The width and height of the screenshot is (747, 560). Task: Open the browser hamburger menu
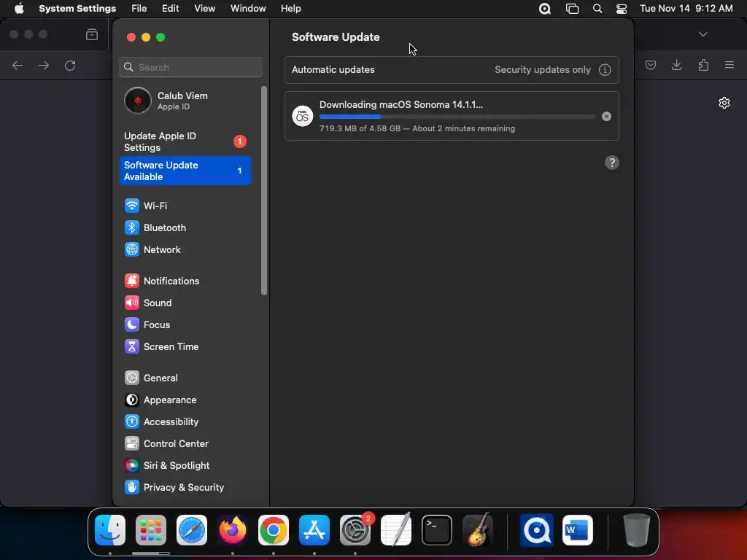[x=729, y=65]
